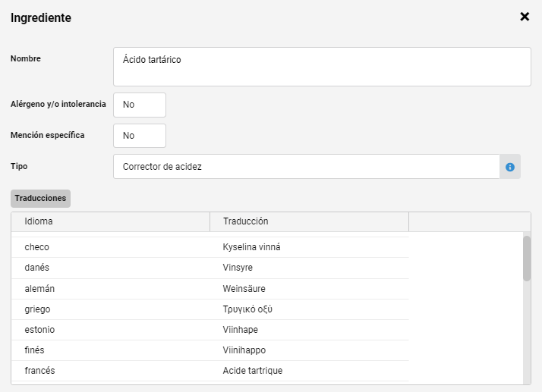Image resolution: width=542 pixels, height=392 pixels.
Task: Select the checo language cell
Action: coord(111,247)
